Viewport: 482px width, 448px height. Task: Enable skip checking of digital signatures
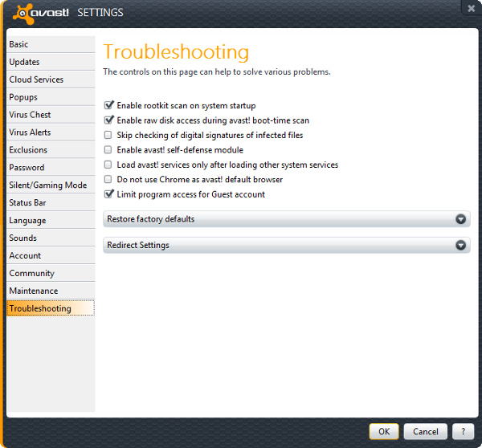[108, 135]
